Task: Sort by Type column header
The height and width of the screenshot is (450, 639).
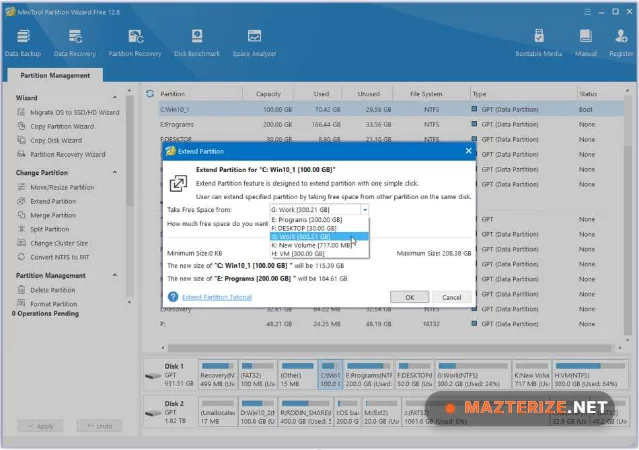Action: [523, 94]
